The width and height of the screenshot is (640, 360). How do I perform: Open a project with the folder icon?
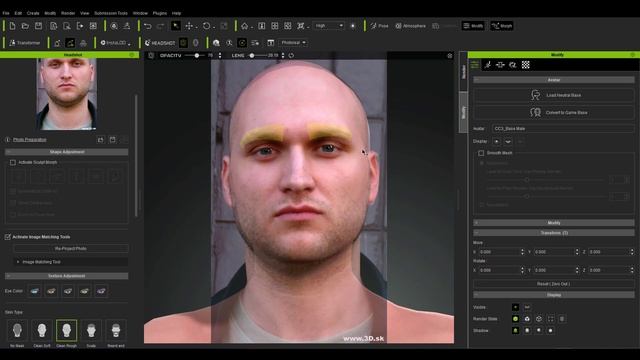click(x=25, y=26)
